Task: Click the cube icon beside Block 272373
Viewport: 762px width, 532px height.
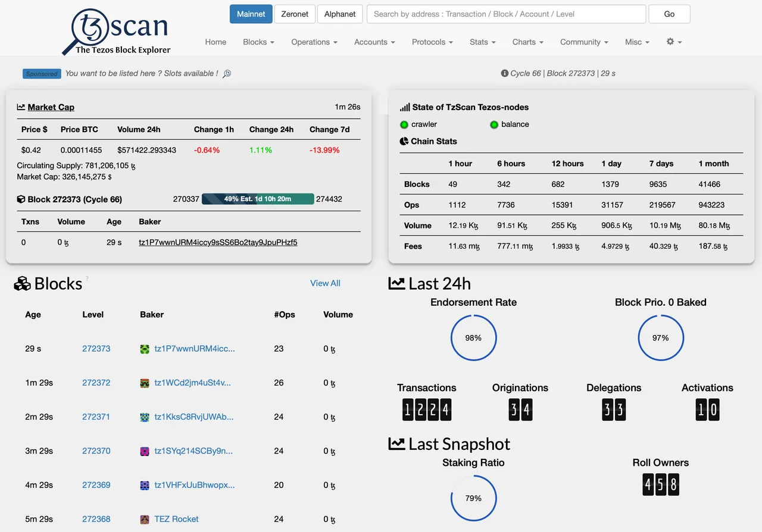Action: pyautogui.click(x=21, y=199)
